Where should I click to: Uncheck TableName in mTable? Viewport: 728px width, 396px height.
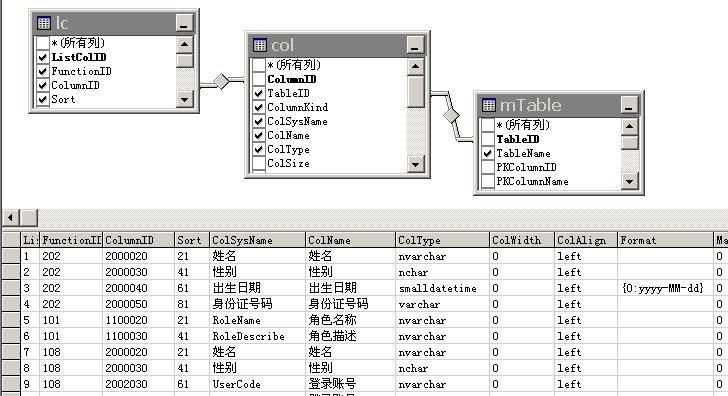(488, 153)
